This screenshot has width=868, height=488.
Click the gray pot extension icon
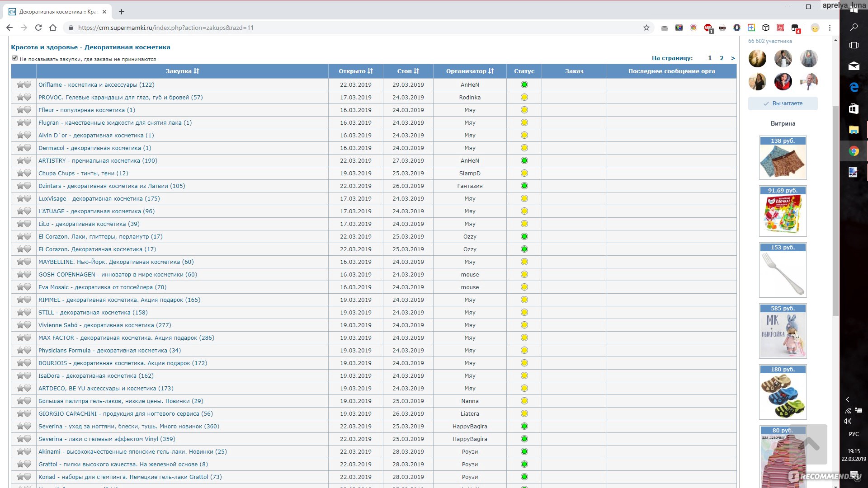point(665,28)
